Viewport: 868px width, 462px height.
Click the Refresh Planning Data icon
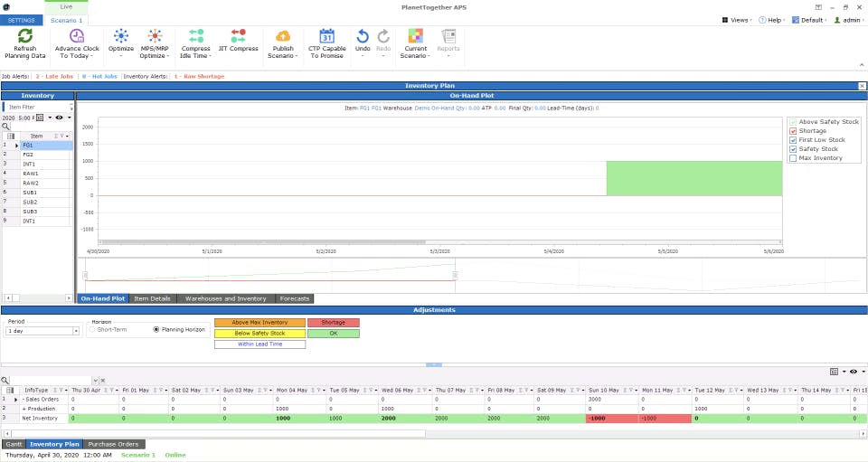(24, 36)
